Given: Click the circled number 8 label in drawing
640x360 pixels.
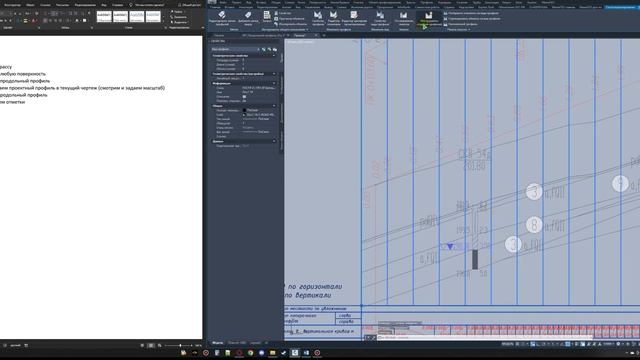Looking at the screenshot, I should pyautogui.click(x=534, y=225).
